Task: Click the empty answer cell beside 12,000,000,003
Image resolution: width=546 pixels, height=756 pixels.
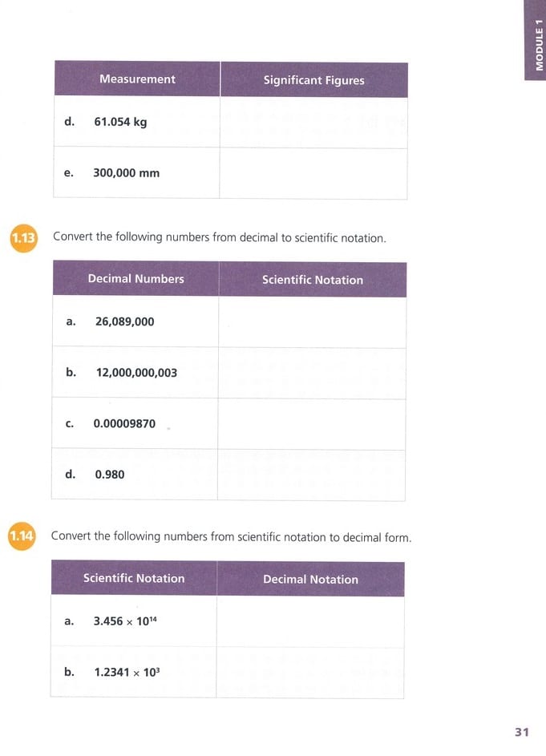Action: [x=312, y=373]
